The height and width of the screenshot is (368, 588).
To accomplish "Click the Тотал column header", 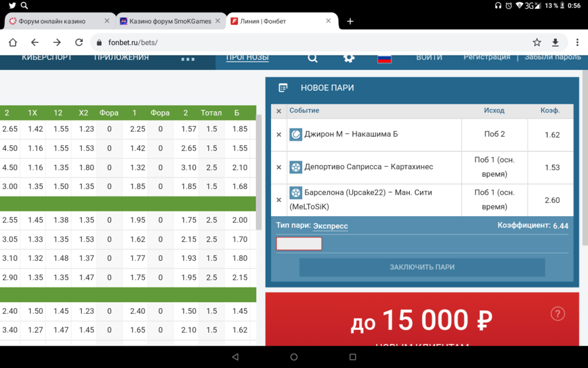I will tap(211, 112).
